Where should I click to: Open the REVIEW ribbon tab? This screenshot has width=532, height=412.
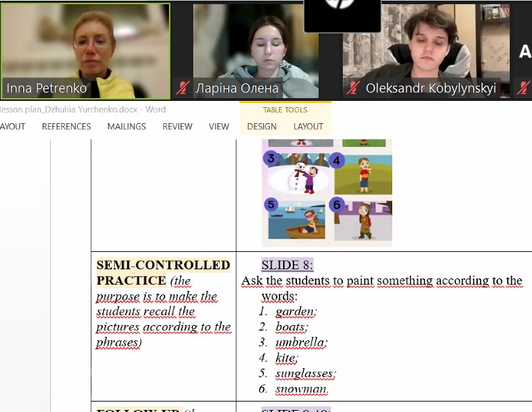pos(177,127)
